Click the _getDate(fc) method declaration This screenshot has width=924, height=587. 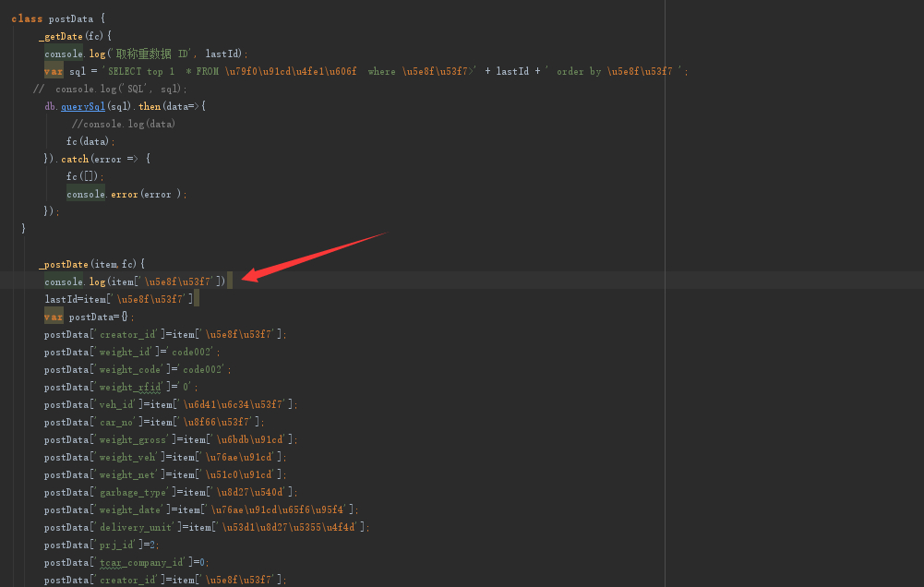(x=75, y=37)
